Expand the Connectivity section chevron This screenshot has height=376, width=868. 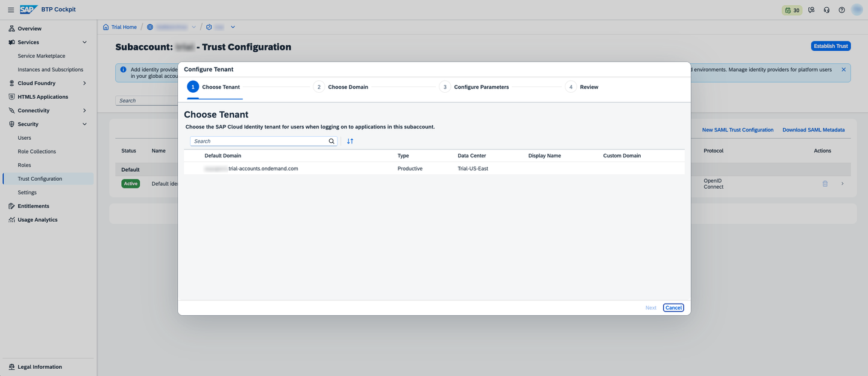pos(84,110)
